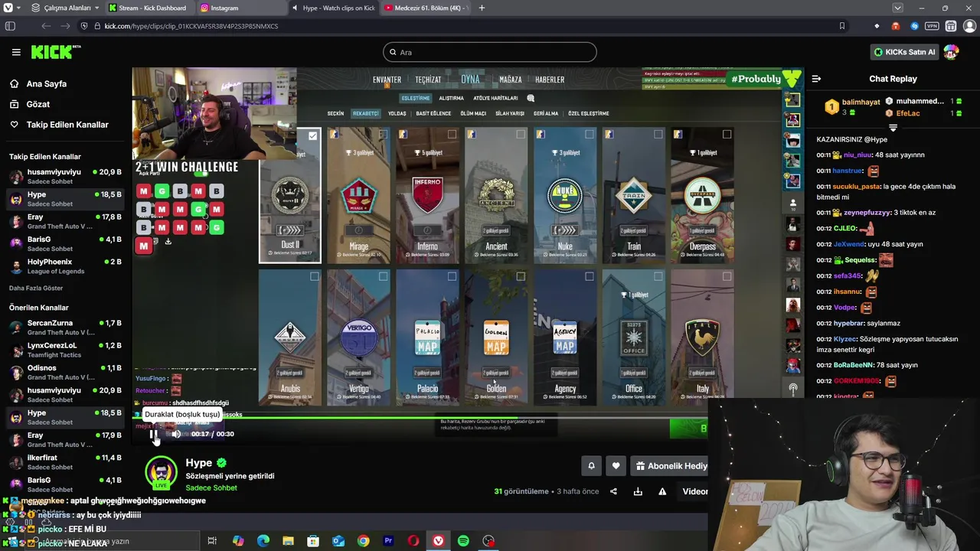Open Takip Edilen Kanallar menu item
The width and height of the screenshot is (980, 551).
[66, 125]
